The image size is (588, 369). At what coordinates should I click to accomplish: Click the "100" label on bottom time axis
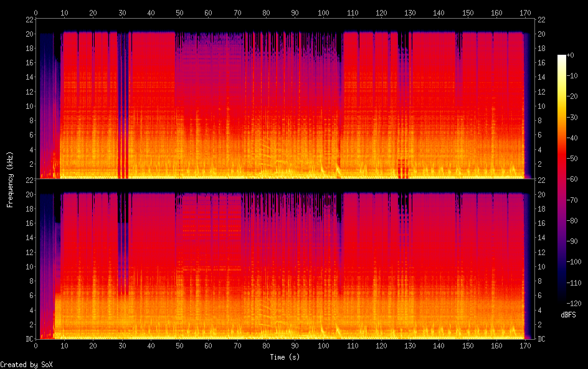tap(324, 346)
